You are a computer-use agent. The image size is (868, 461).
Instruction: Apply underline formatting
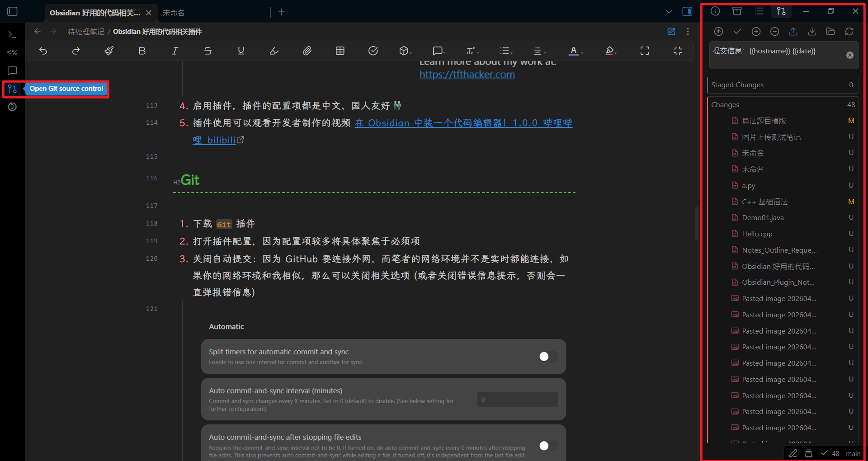point(241,51)
